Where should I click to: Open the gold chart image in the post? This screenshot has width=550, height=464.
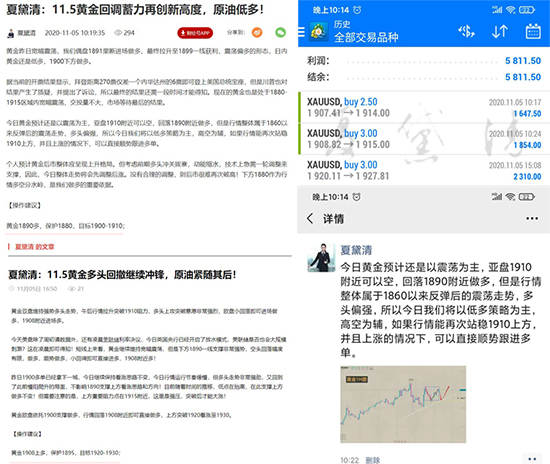click(x=403, y=404)
